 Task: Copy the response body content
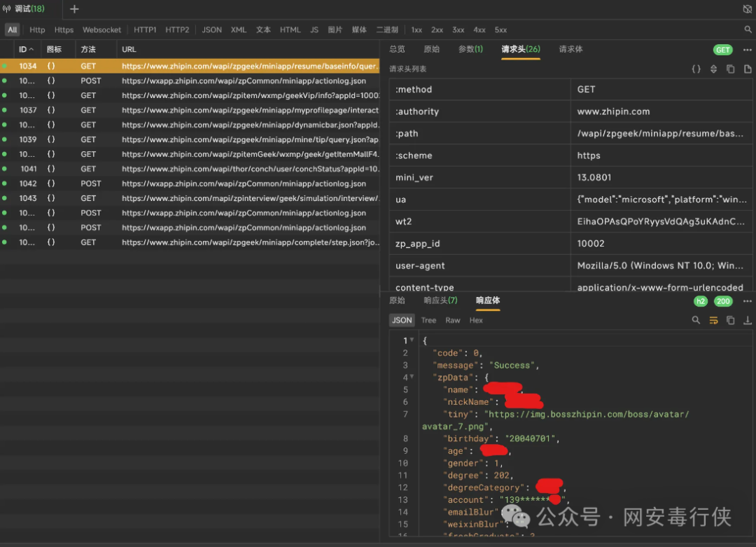[730, 320]
